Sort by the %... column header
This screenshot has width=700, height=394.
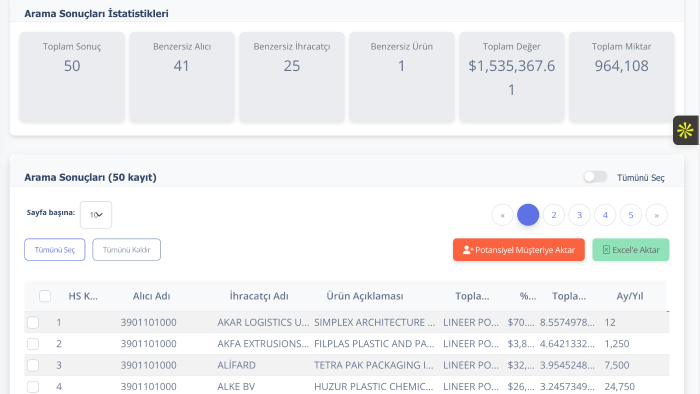point(528,296)
